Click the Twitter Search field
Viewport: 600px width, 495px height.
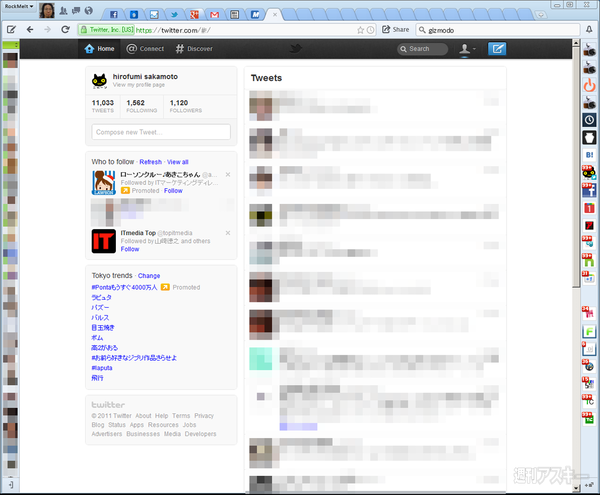(x=422, y=49)
